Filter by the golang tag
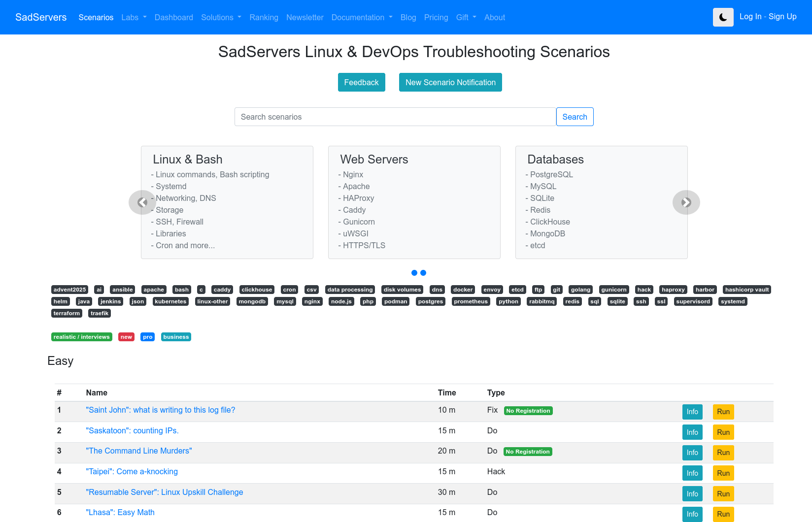 581,290
